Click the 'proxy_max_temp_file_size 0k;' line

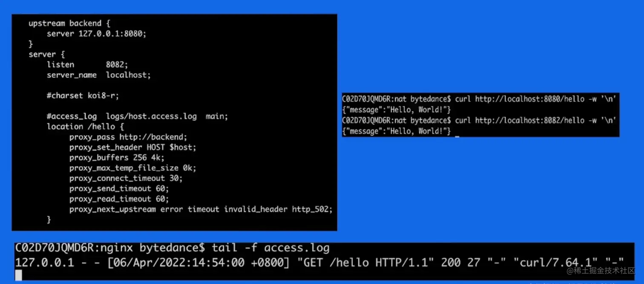coord(133,168)
